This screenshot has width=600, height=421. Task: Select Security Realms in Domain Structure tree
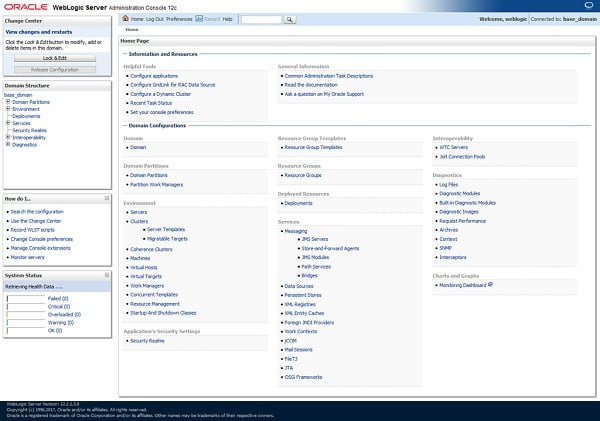29,130
